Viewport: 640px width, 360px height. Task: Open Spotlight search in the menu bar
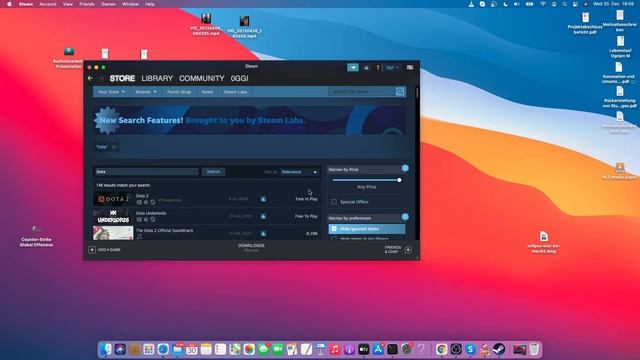pyautogui.click(x=564, y=4)
